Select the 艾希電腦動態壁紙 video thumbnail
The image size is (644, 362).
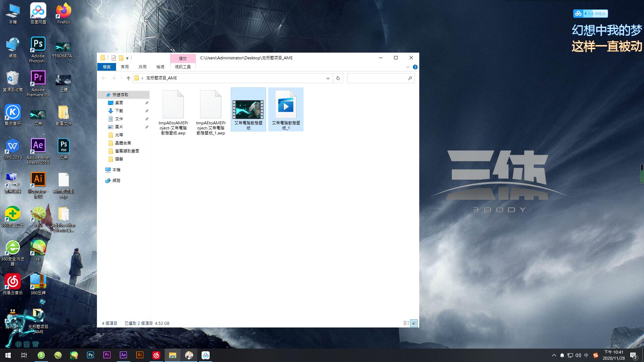tap(248, 109)
